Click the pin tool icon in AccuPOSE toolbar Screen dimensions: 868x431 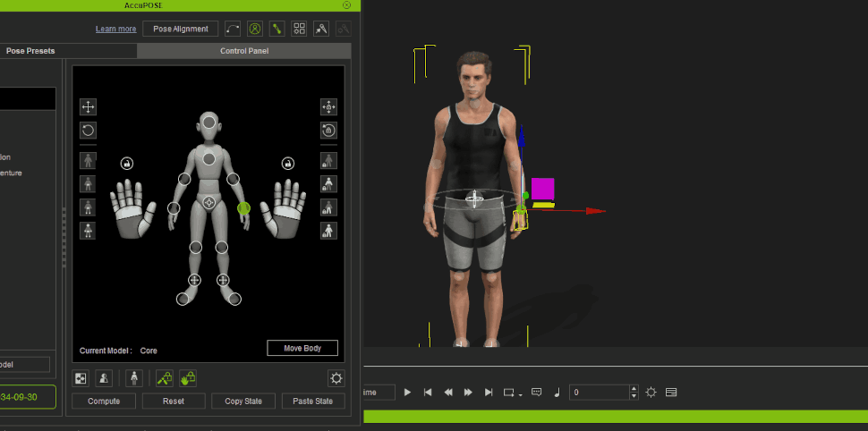click(x=321, y=29)
